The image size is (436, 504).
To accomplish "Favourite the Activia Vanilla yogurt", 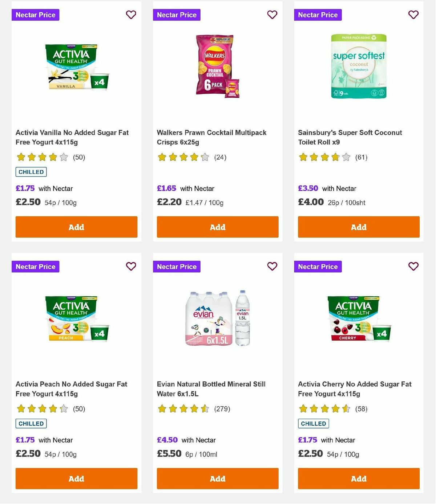I will coord(131,15).
